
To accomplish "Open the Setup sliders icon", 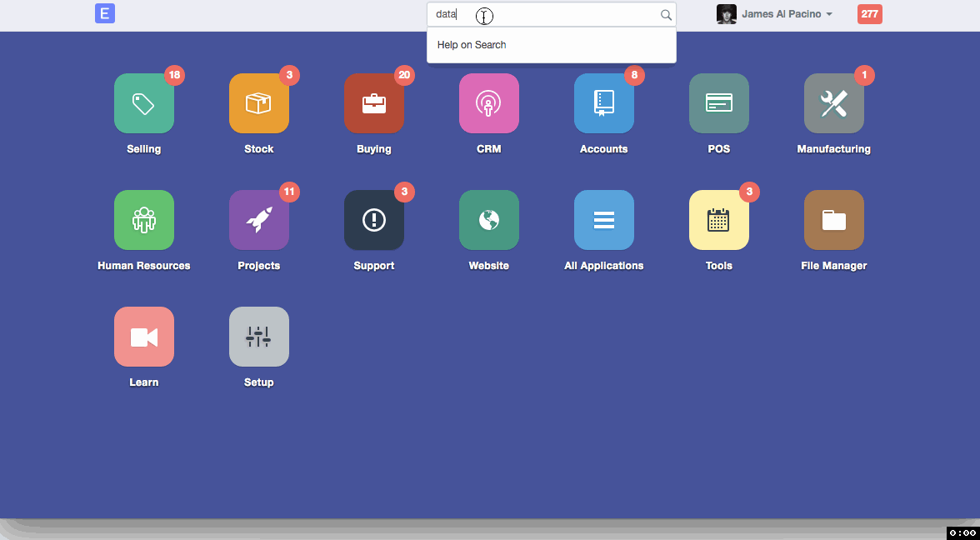I will [x=259, y=337].
